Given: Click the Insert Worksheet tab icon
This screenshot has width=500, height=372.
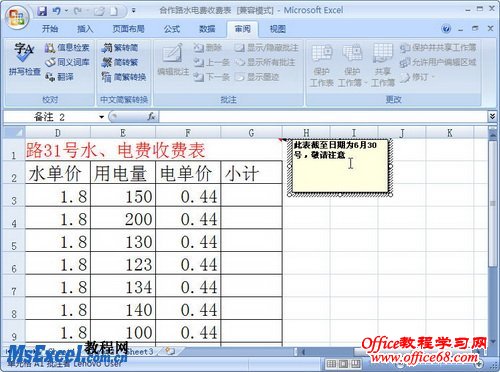Looking at the screenshot, I should click(x=170, y=351).
